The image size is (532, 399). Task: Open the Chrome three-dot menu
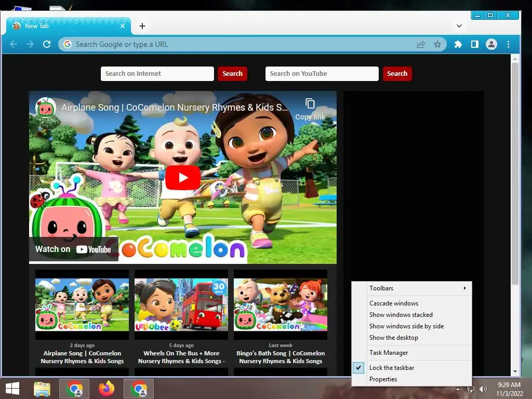point(508,44)
